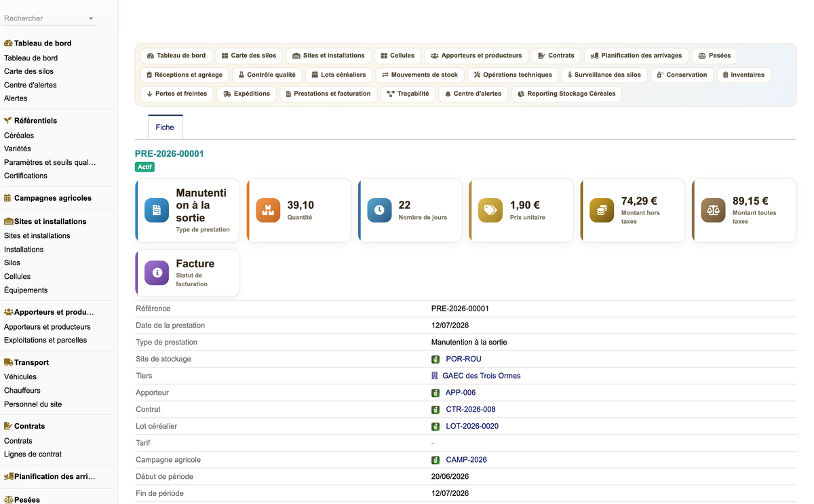Click the scales icon next to sidebar Pesées header
The height and width of the screenshot is (504, 814).
[x=9, y=499]
